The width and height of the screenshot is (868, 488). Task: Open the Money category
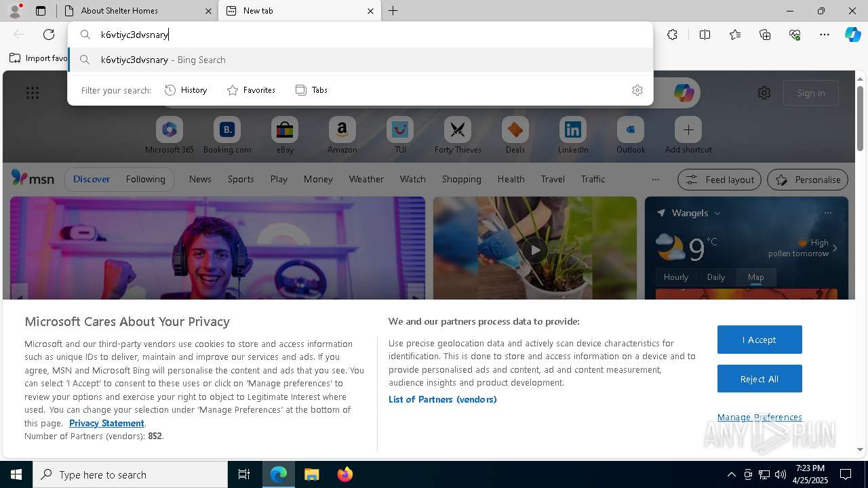[x=318, y=179]
